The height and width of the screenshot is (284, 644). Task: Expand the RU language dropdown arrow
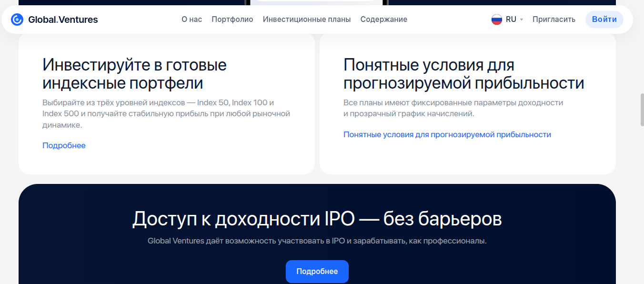[x=521, y=20]
